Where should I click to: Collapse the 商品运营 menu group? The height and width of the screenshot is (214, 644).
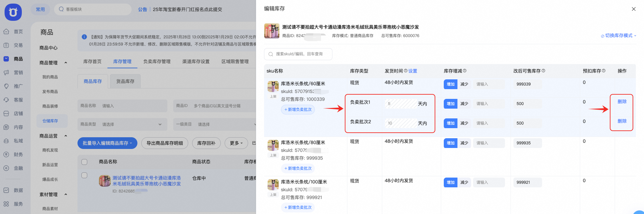click(66, 136)
